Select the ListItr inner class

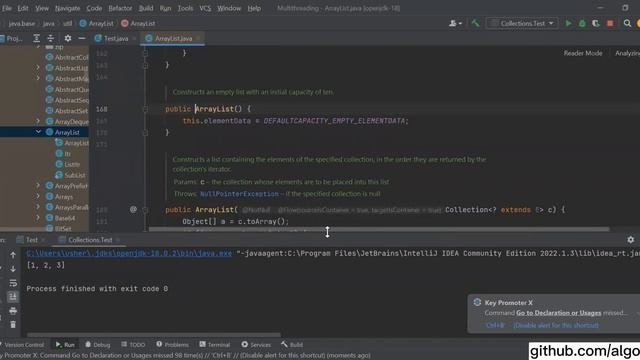click(68, 164)
